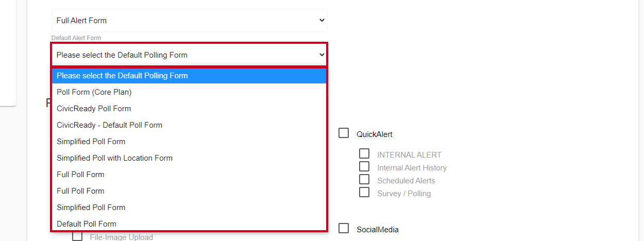Toggle File-Image Upload checkbox
644x241 pixels.
coord(77,236)
